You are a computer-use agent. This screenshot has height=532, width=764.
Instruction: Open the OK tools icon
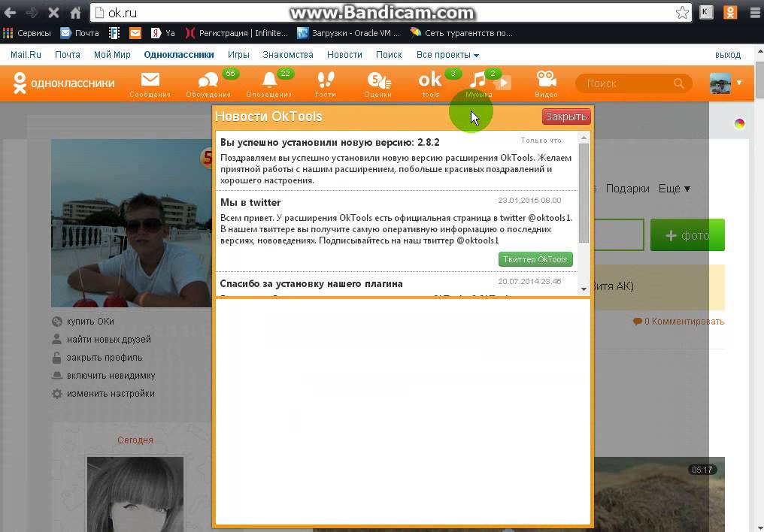pos(431,84)
